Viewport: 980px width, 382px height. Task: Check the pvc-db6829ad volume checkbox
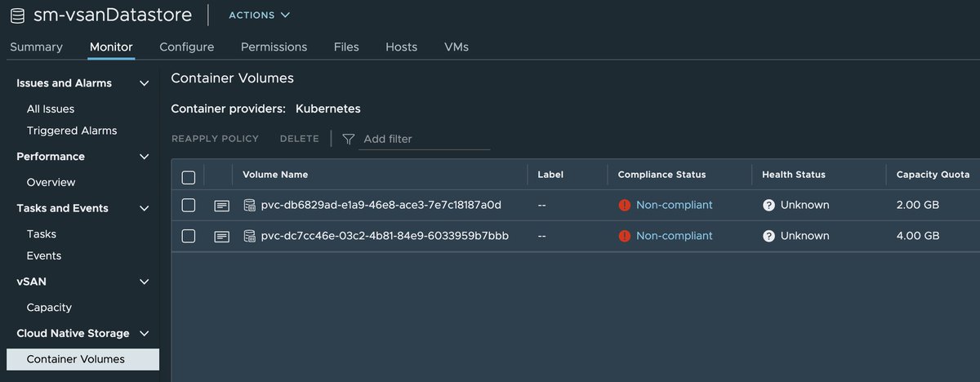click(x=189, y=205)
